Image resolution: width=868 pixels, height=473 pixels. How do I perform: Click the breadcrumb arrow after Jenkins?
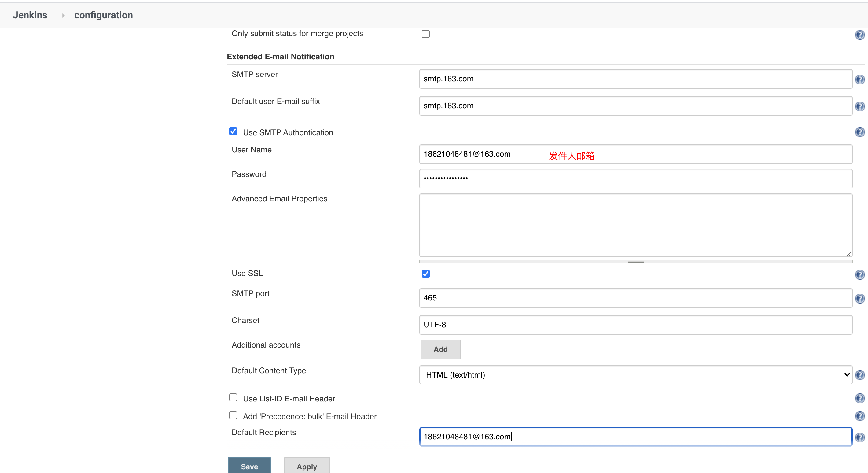(63, 16)
